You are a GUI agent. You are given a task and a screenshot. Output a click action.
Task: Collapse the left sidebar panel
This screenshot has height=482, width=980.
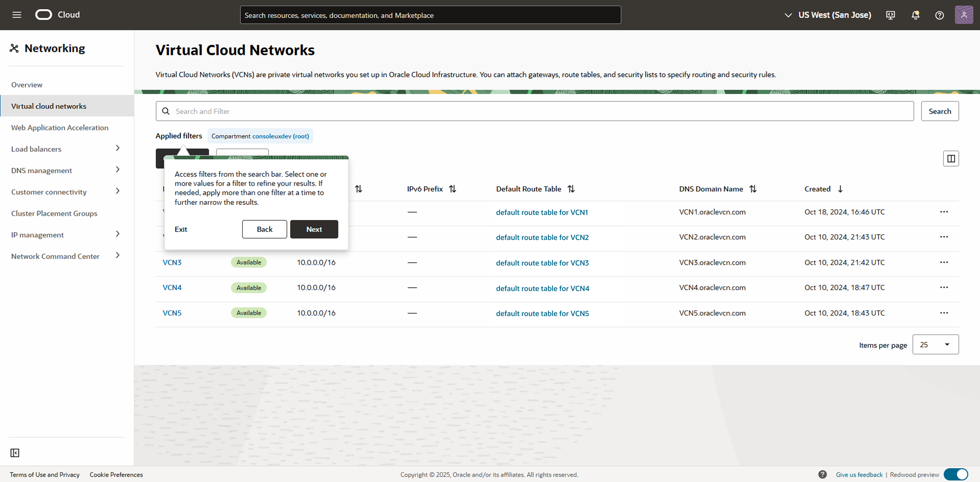point(15,453)
